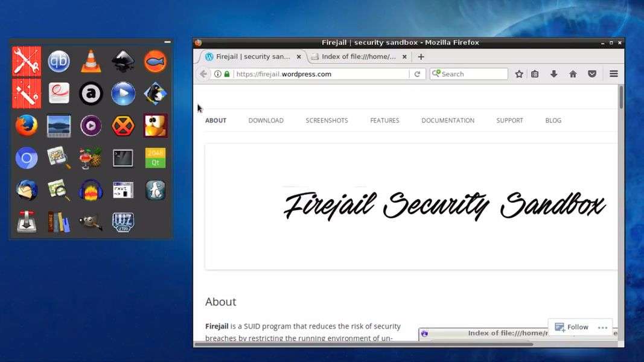Screen dimensions: 644x362
Task: Click into the Firefox Search box
Action: 468,74
